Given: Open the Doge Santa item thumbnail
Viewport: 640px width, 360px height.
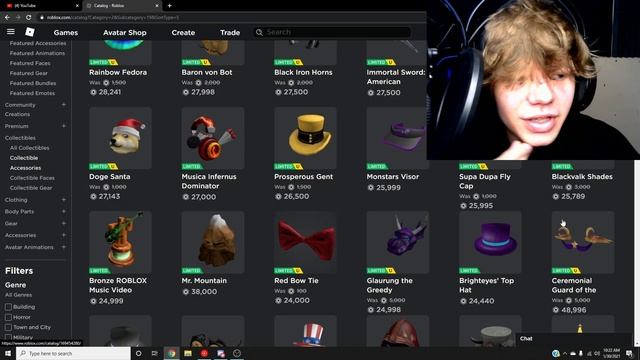Looking at the screenshot, I should click(x=120, y=138).
